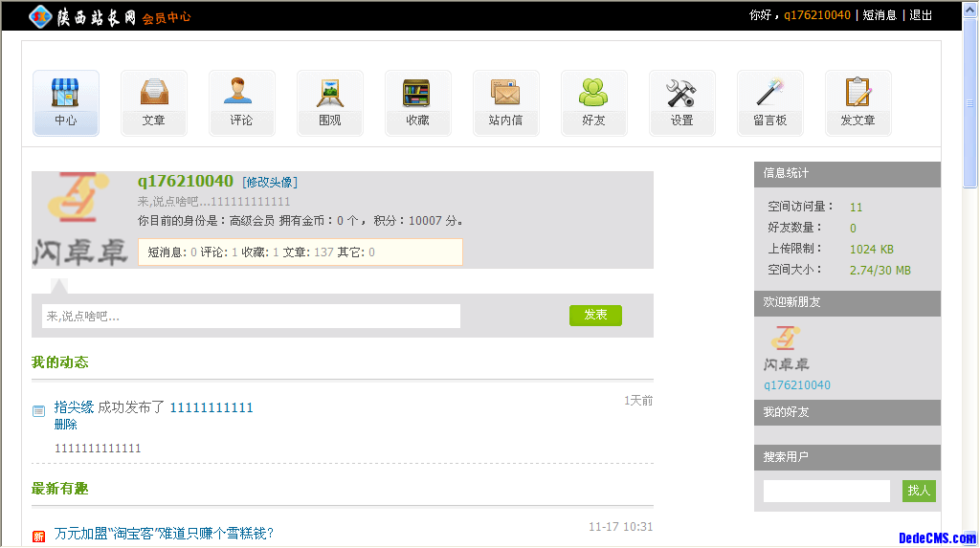Click 退出 to log out

(921, 15)
